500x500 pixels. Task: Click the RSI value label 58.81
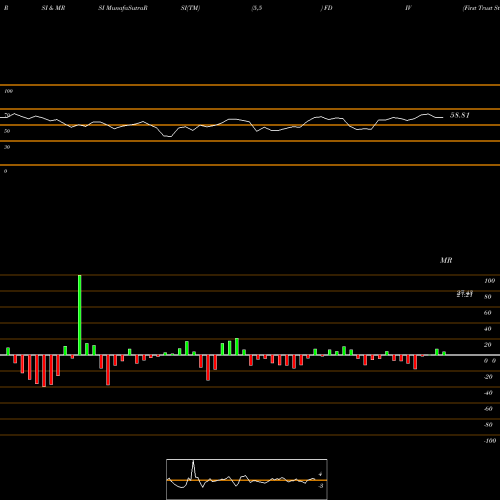point(460,115)
